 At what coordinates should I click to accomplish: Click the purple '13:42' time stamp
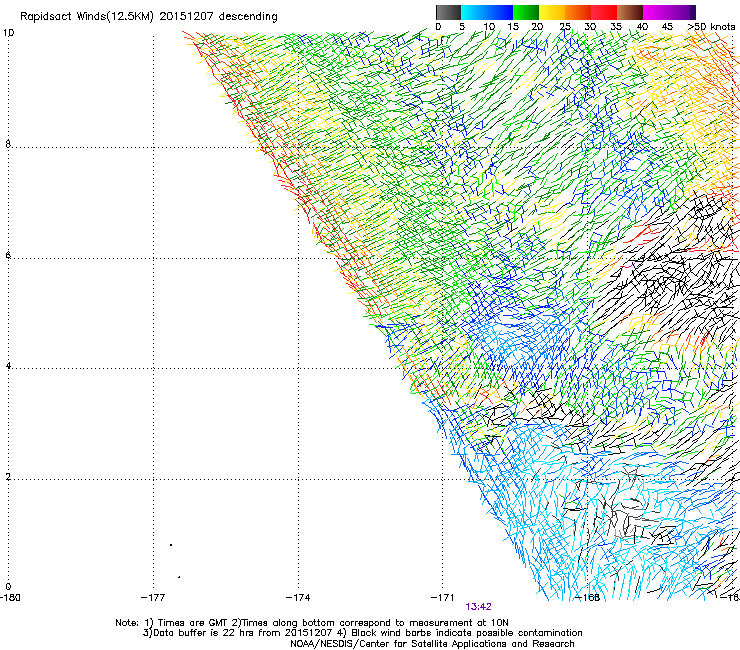pyautogui.click(x=479, y=607)
